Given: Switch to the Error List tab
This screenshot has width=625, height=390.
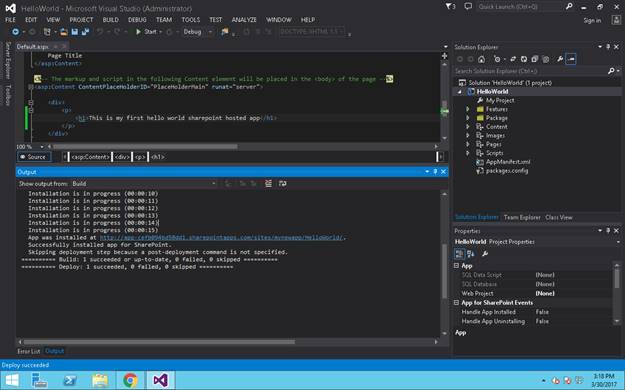Looking at the screenshot, I should point(29,351).
